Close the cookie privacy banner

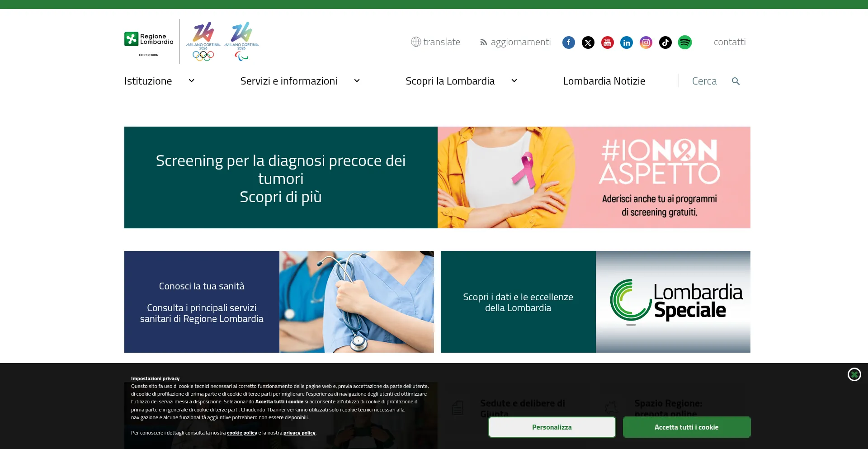coord(854,374)
